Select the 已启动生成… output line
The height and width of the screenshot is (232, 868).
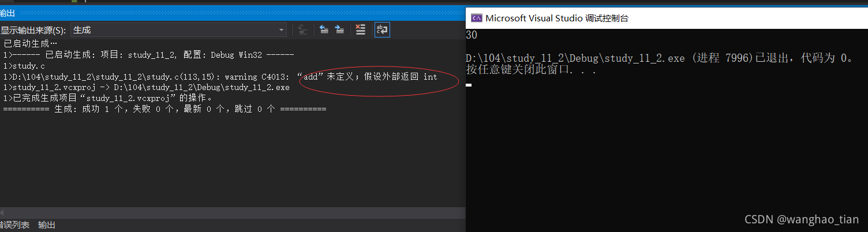[x=31, y=44]
